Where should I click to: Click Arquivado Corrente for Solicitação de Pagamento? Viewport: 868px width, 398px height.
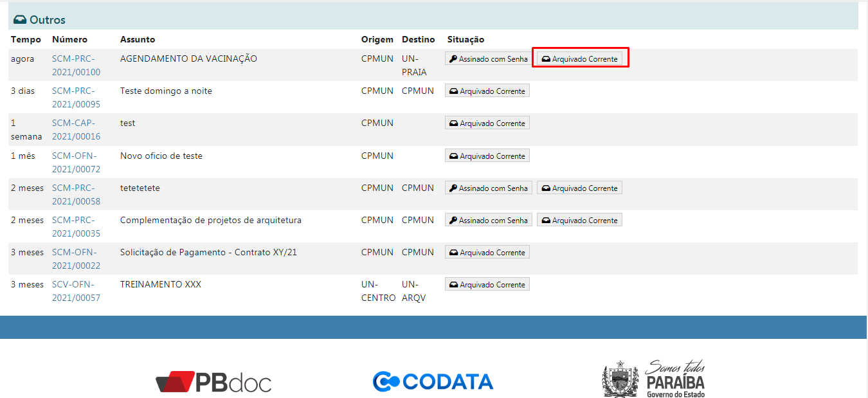click(487, 253)
